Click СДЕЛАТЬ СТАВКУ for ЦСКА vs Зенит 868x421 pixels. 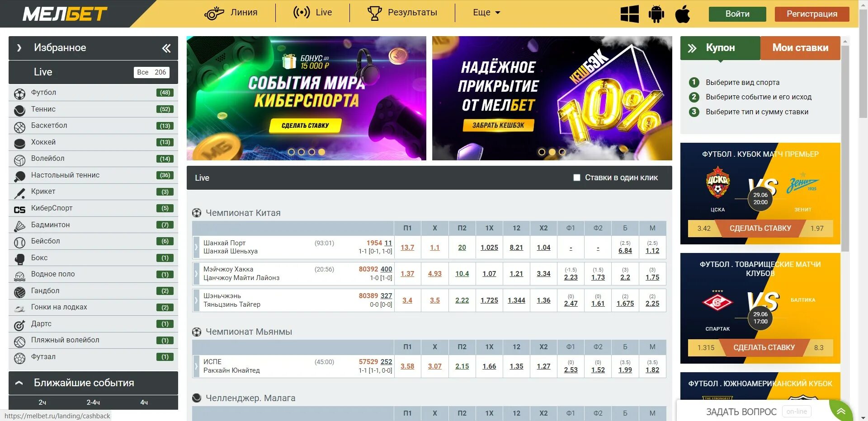coord(760,229)
